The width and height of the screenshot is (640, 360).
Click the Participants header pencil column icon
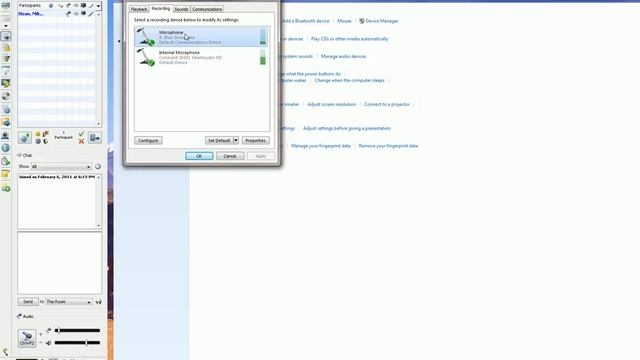(91, 6)
